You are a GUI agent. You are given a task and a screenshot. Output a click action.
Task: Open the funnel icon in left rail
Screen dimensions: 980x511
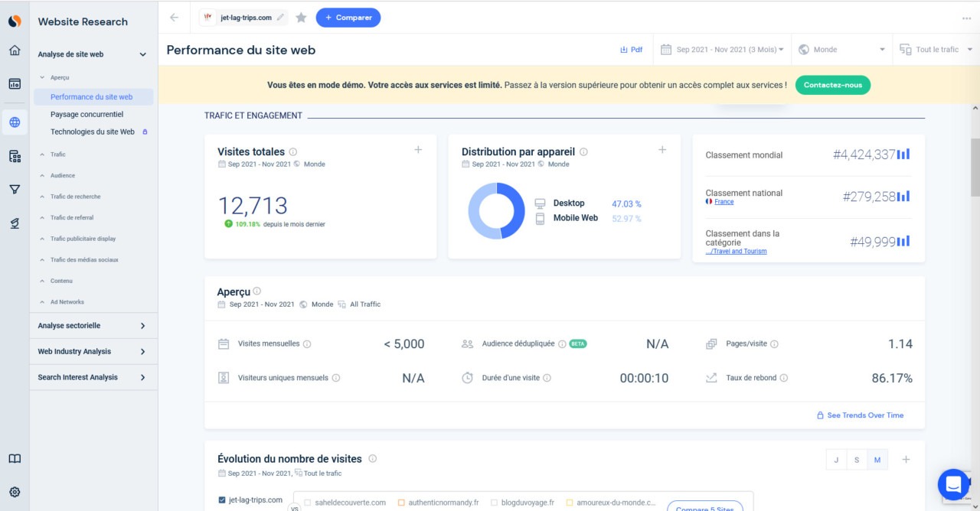(15, 189)
